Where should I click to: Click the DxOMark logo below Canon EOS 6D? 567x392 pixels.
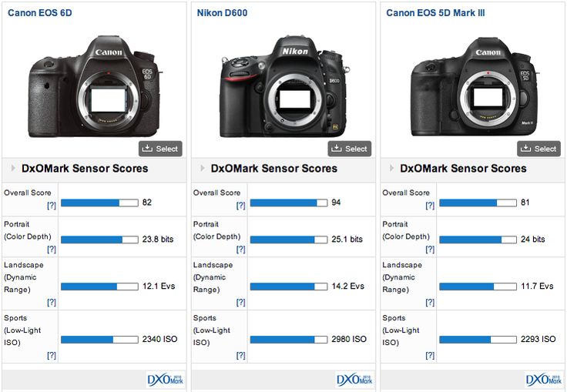click(166, 380)
